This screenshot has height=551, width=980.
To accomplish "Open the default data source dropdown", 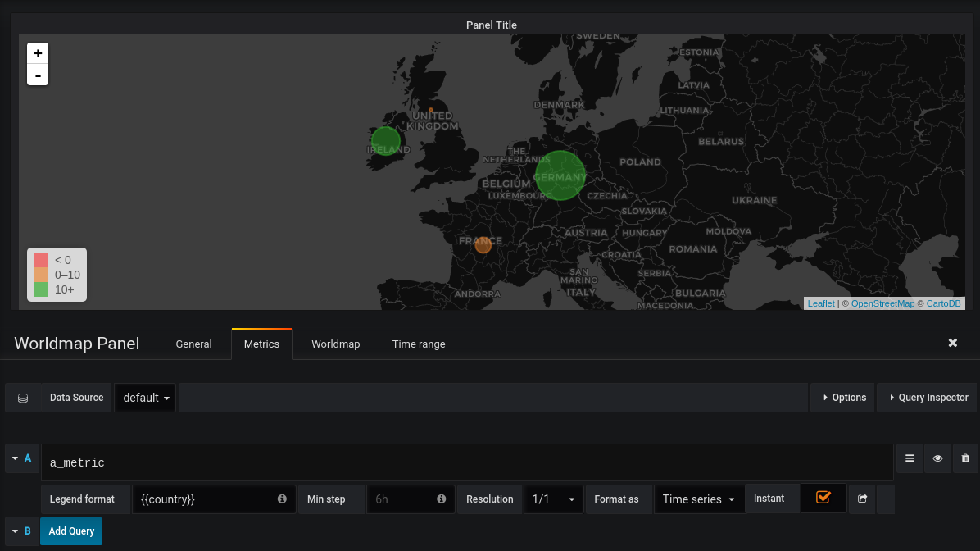I will pyautogui.click(x=145, y=398).
